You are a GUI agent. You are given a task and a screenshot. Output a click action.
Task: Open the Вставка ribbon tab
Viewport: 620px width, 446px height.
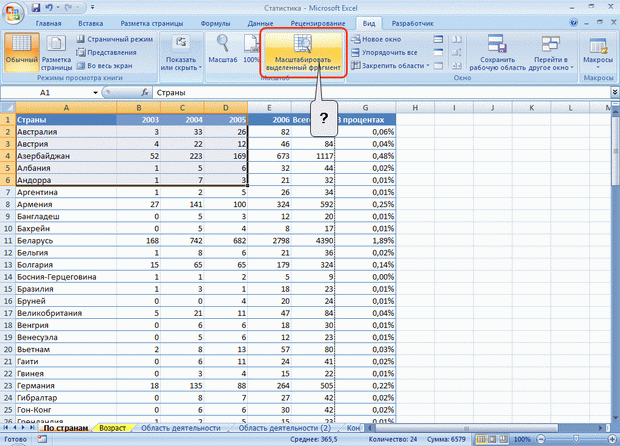pos(91,23)
